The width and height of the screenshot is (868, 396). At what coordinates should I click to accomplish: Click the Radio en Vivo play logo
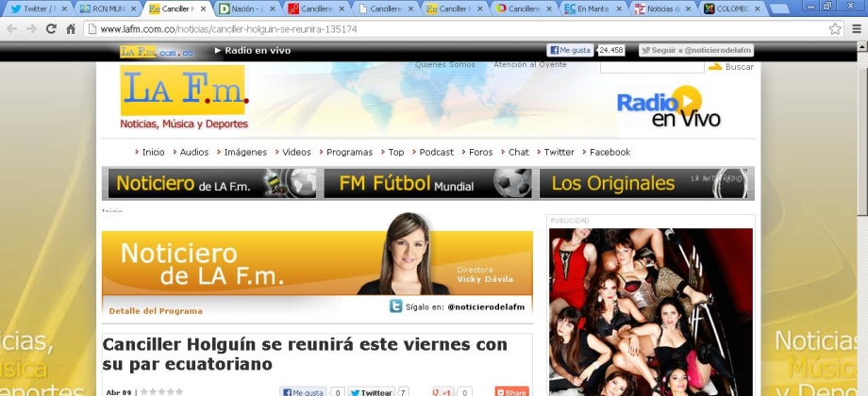coord(669,107)
